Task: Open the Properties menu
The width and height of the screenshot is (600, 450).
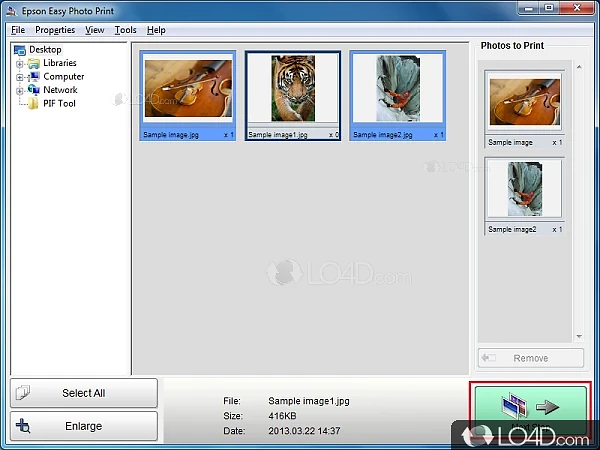Action: (x=55, y=30)
